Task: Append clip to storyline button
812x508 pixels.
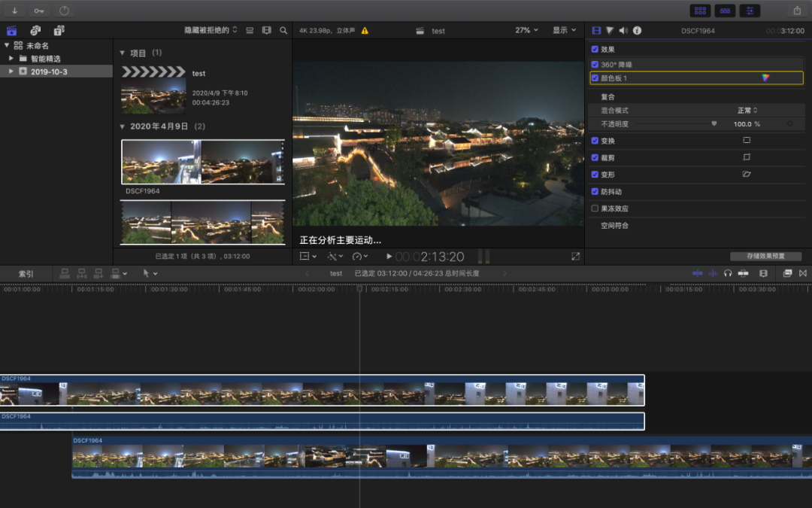Action: [98, 273]
